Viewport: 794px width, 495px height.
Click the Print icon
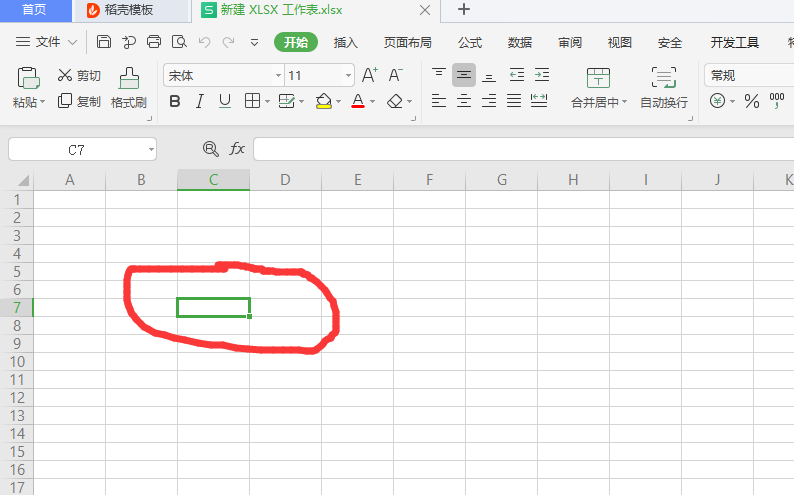coord(154,42)
